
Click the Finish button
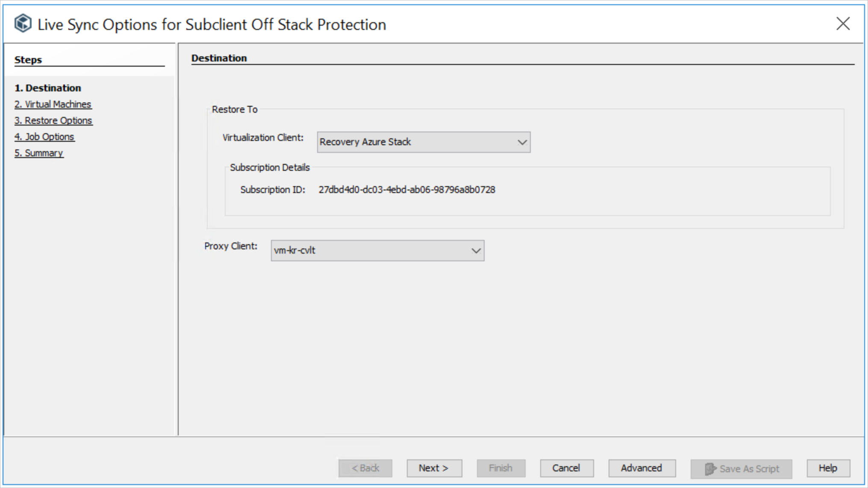tap(500, 468)
